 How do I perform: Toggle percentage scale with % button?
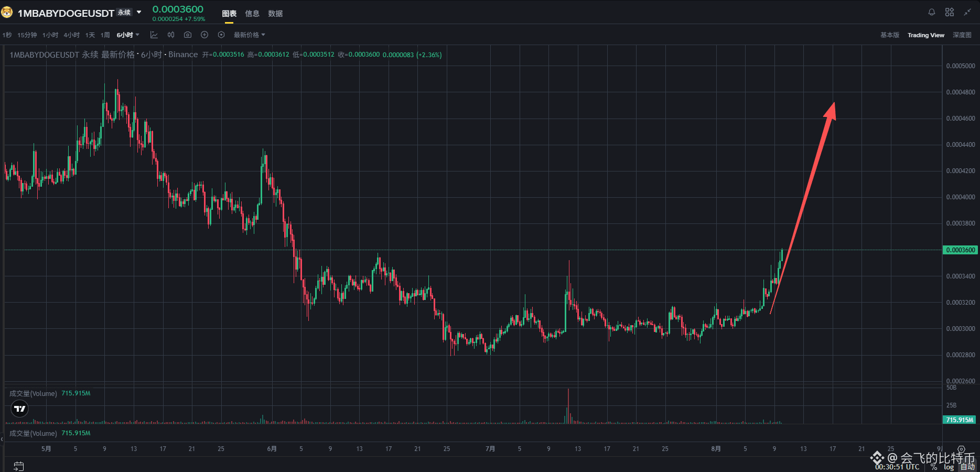(x=934, y=467)
